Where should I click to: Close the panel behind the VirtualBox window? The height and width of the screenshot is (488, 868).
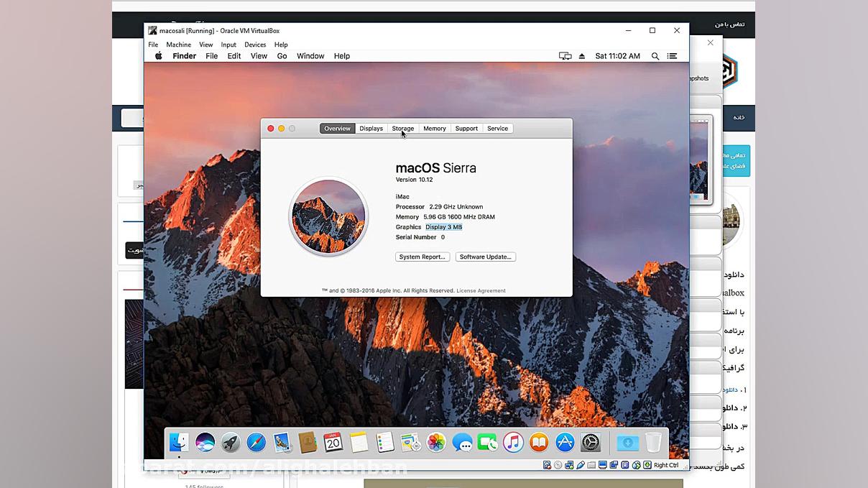(x=711, y=42)
